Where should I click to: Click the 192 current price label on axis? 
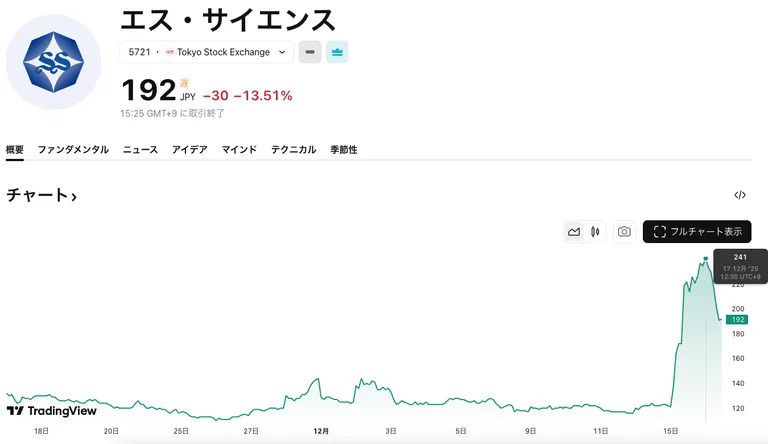click(737, 320)
